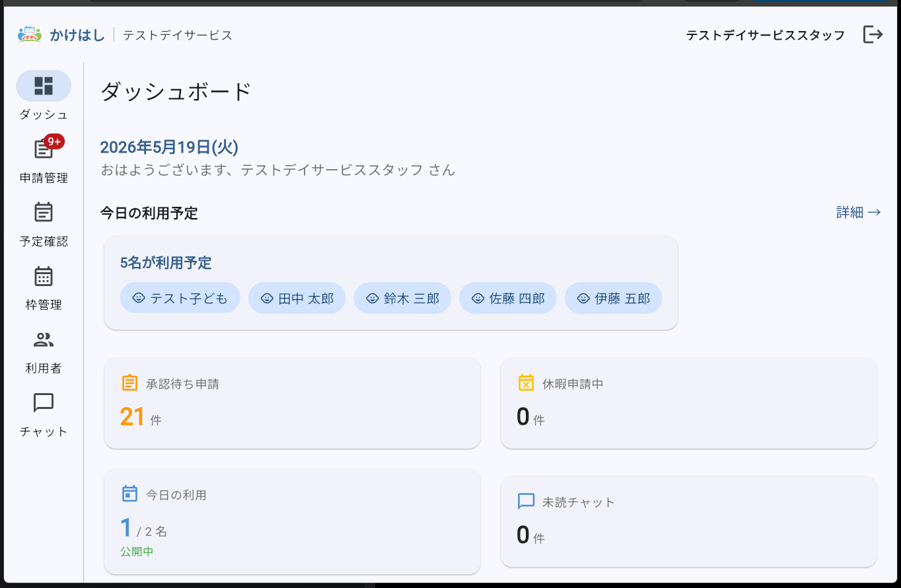Click the chat bubble icon on 未読チャット card

pos(526,501)
